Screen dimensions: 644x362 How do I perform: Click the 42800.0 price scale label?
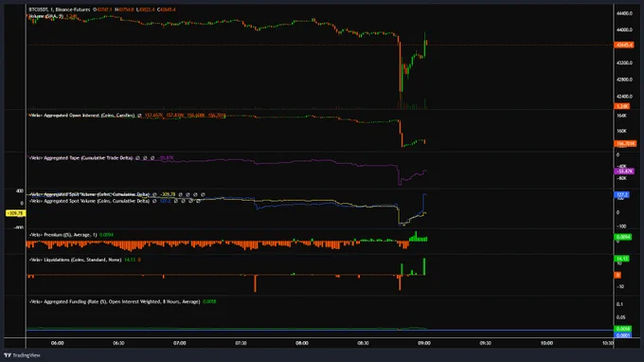[x=624, y=80]
